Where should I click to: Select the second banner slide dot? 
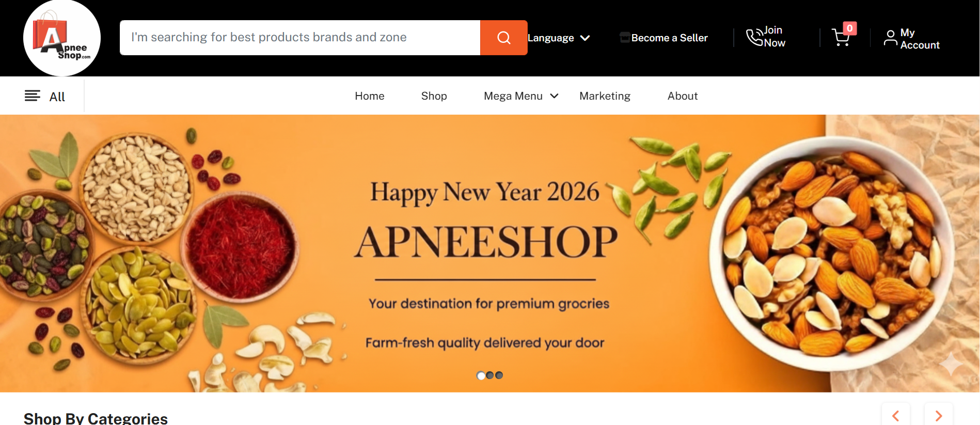point(490,375)
